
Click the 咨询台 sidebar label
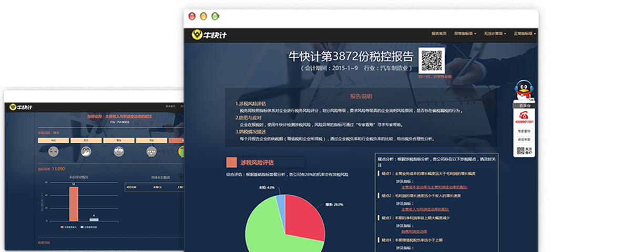click(524, 106)
